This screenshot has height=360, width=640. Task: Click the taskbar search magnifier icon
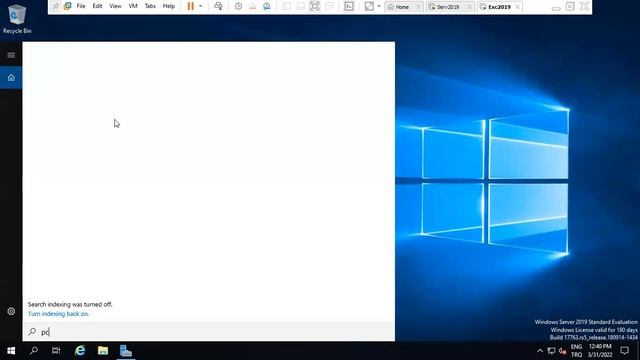coord(34,351)
